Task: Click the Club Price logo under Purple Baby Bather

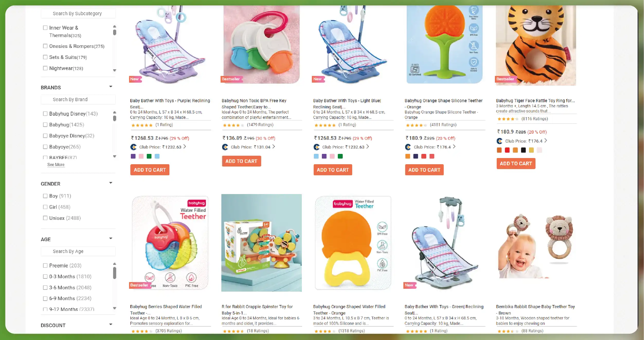Action: [133, 147]
